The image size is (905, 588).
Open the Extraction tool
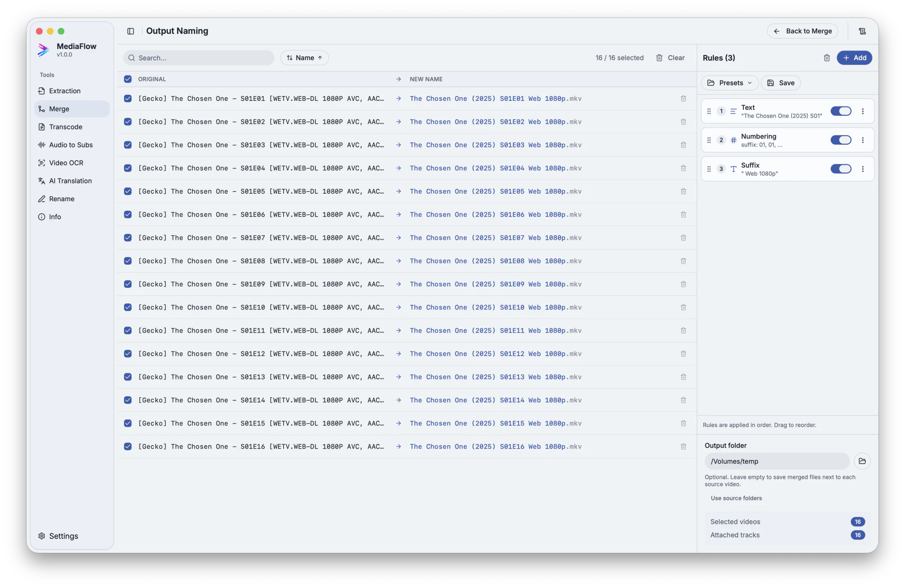(72, 91)
